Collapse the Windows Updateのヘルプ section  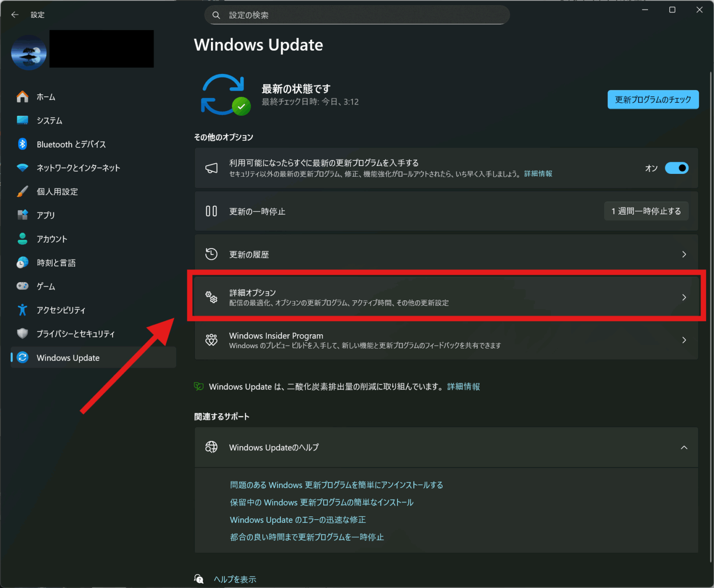684,447
